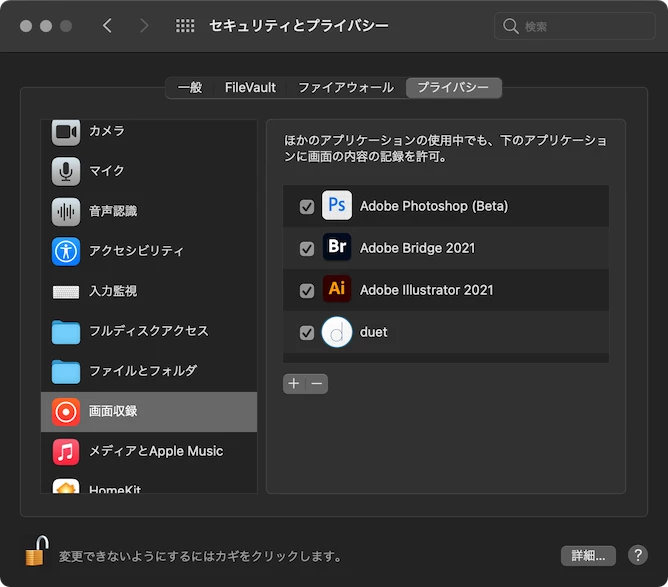Select the メディアとApple Music note icon
Screen dimensions: 668x587
click(66, 452)
